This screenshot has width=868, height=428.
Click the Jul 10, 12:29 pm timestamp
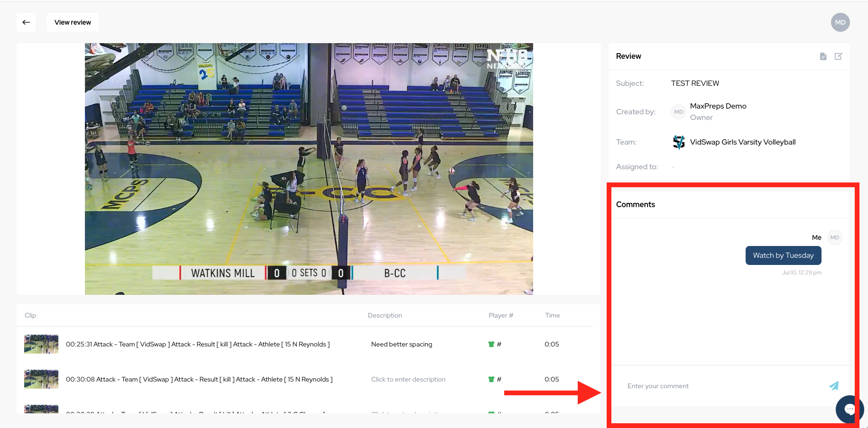tap(802, 273)
